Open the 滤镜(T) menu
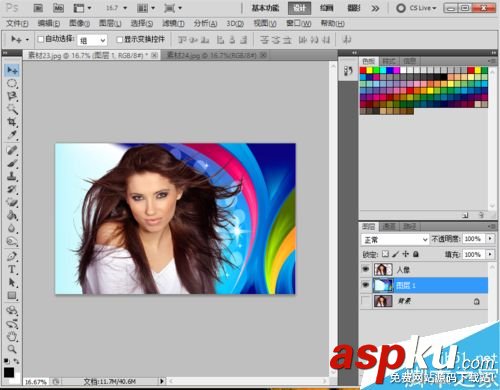Image resolution: width=500 pixels, height=390 pixels. [x=173, y=23]
